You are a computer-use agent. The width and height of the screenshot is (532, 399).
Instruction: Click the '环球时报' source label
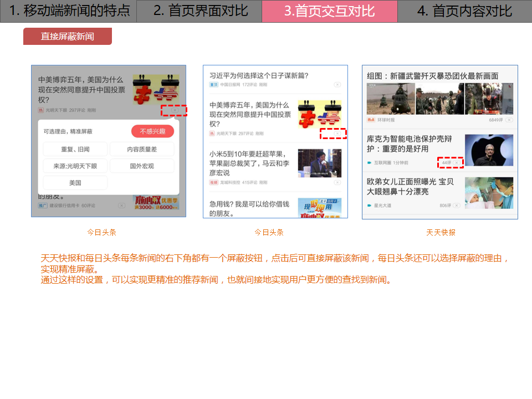pos(386,120)
